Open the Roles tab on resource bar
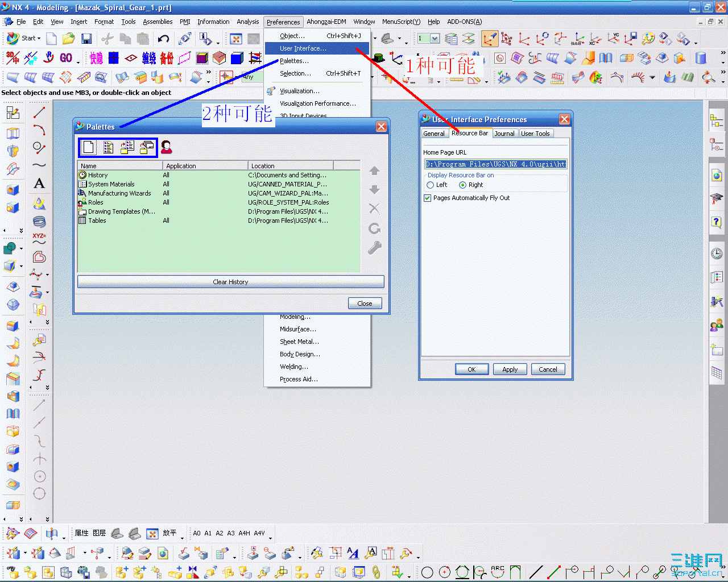This screenshot has height=582, width=728. (717, 325)
